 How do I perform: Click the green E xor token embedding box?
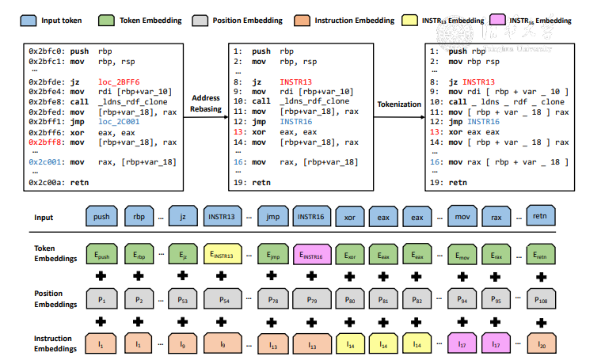[349, 254]
